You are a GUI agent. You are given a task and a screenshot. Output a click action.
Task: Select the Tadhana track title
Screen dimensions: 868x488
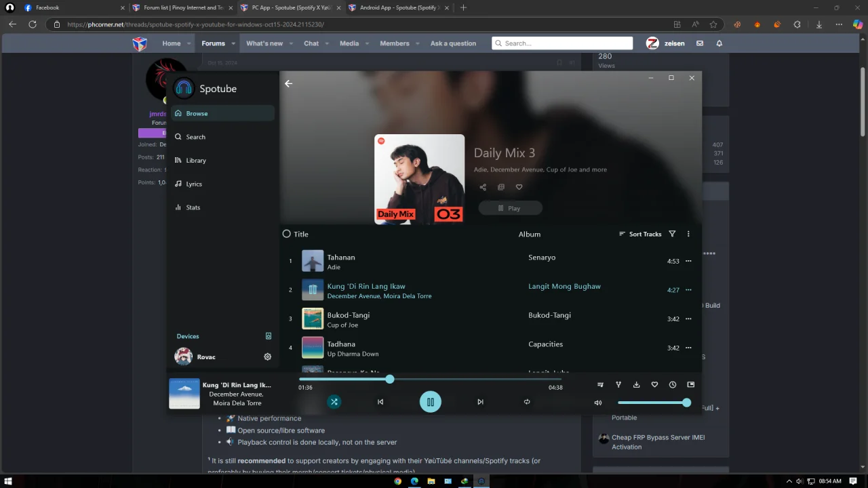341,344
